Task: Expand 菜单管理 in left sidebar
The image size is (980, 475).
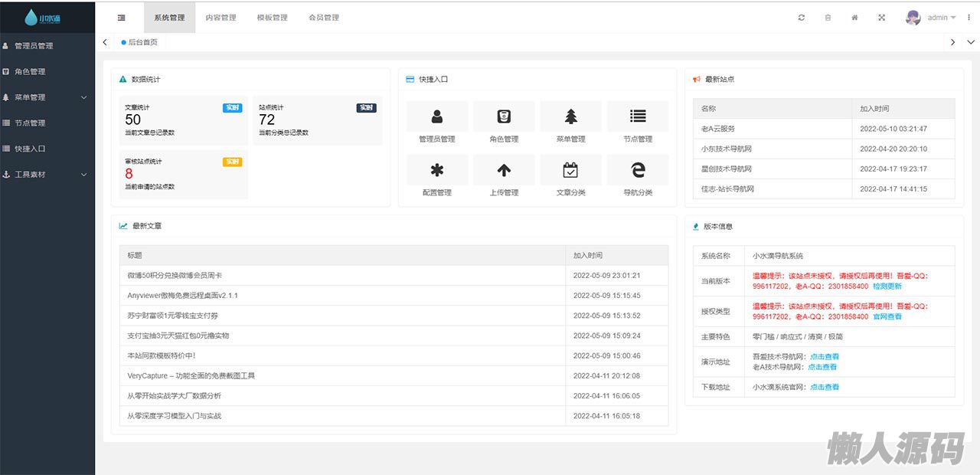Action: click(46, 97)
